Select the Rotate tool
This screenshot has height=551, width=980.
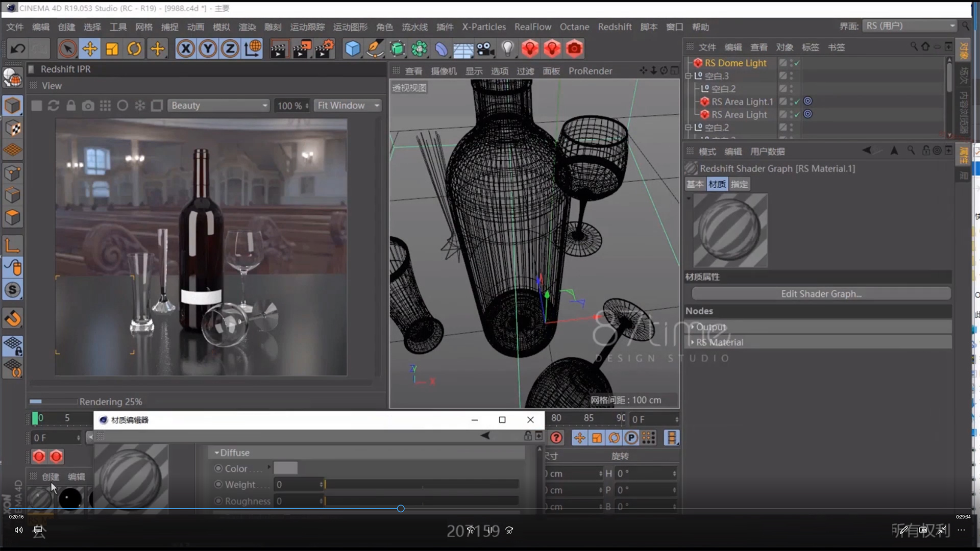click(x=134, y=49)
